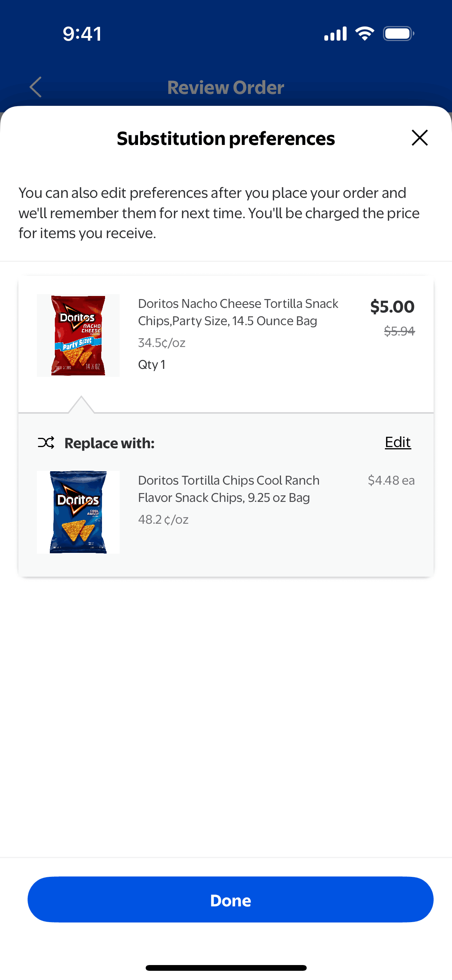Tap the $4.48 ea replacement price
This screenshot has width=452, height=980.
click(x=391, y=480)
